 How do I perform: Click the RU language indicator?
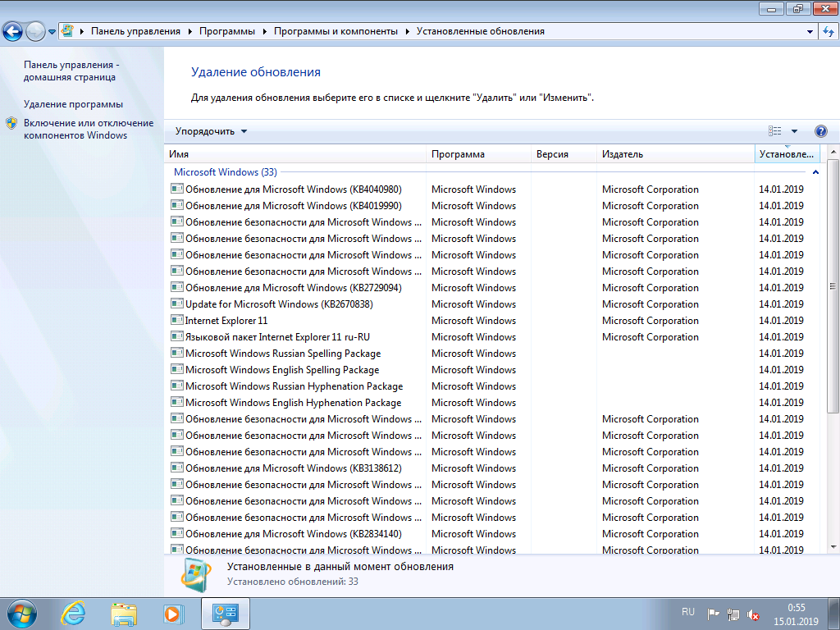pos(688,612)
